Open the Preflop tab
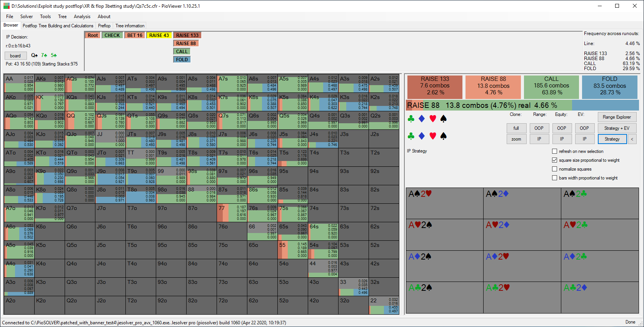This screenshot has width=644, height=327. pos(104,26)
